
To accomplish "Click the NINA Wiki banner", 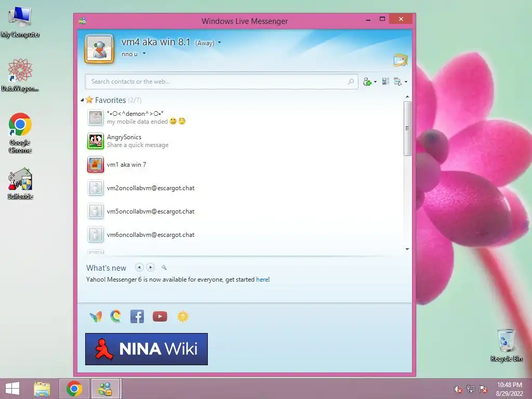I will click(146, 349).
